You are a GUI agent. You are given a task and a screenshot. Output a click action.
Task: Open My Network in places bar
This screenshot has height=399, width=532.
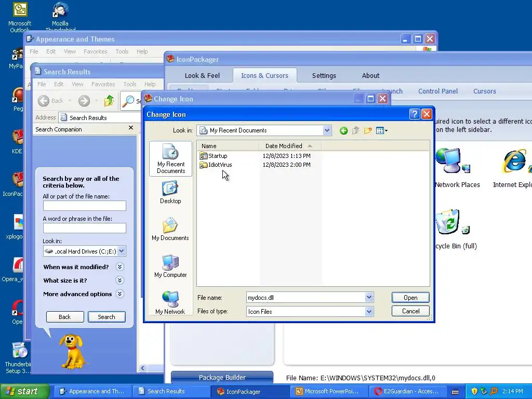(170, 303)
